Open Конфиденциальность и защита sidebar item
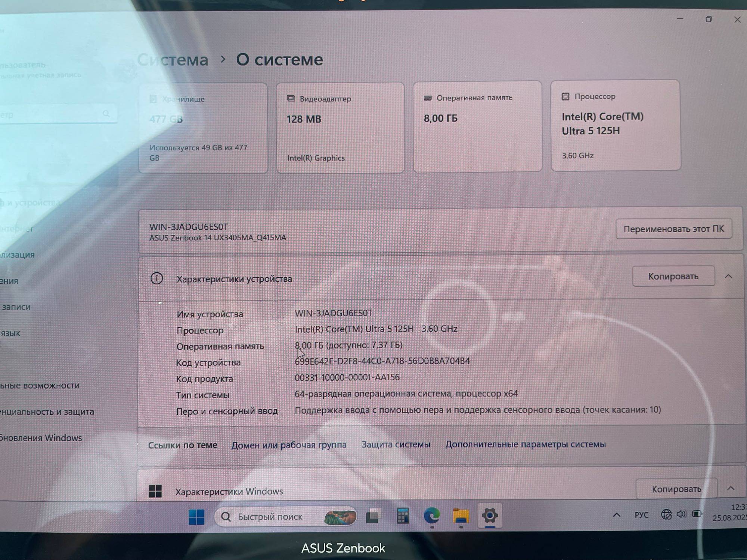The height and width of the screenshot is (560, 747). [x=47, y=411]
